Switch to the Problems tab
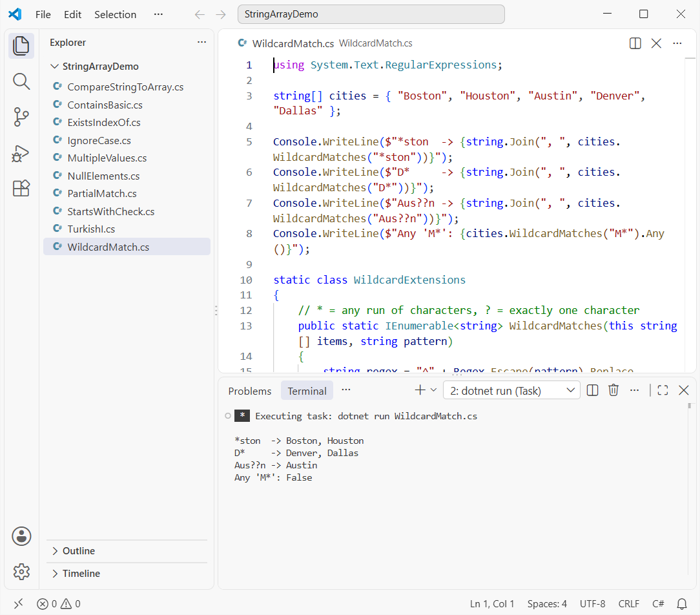Image resolution: width=700 pixels, height=615 pixels. click(x=249, y=391)
